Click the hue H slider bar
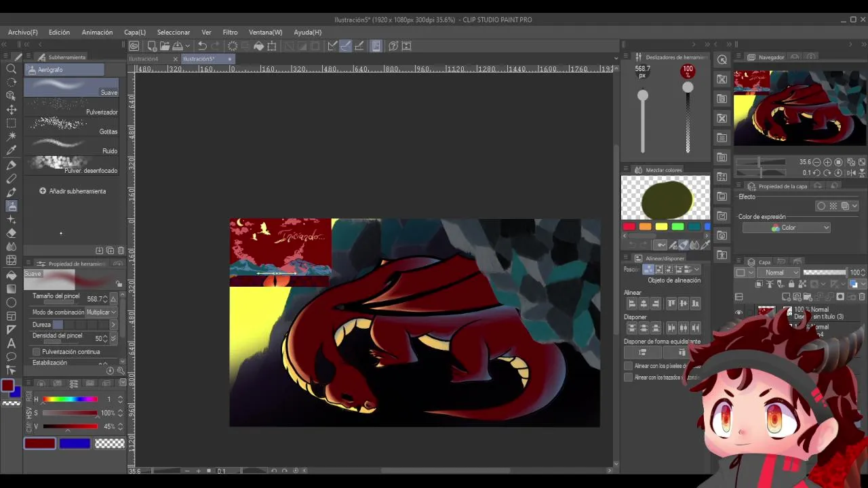This screenshot has height=488, width=868. [71, 399]
